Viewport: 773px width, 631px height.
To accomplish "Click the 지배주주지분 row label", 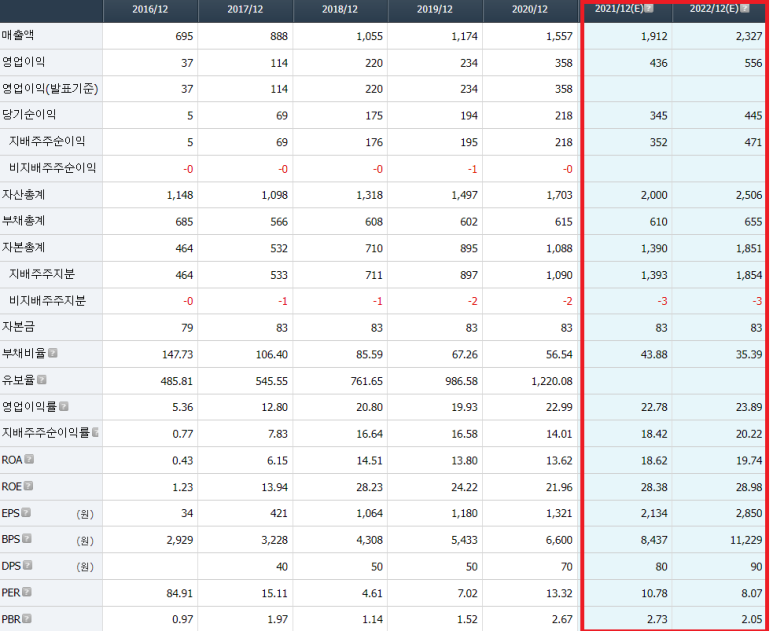I will click(41, 274).
